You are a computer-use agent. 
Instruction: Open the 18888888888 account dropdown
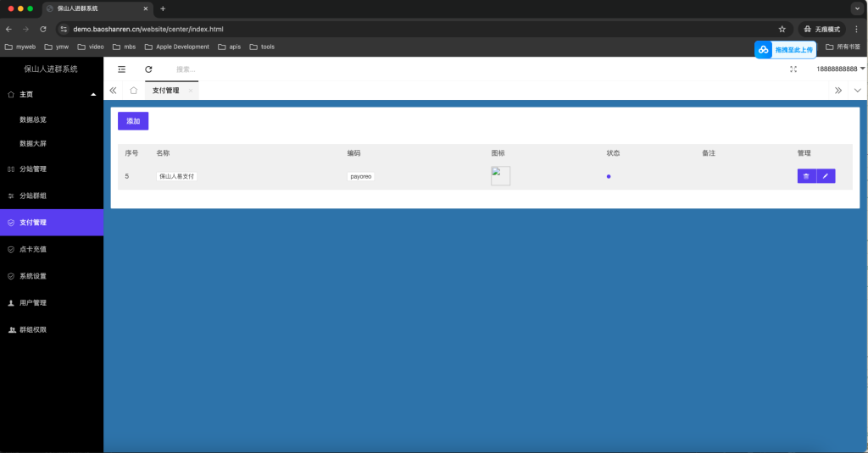coord(840,69)
